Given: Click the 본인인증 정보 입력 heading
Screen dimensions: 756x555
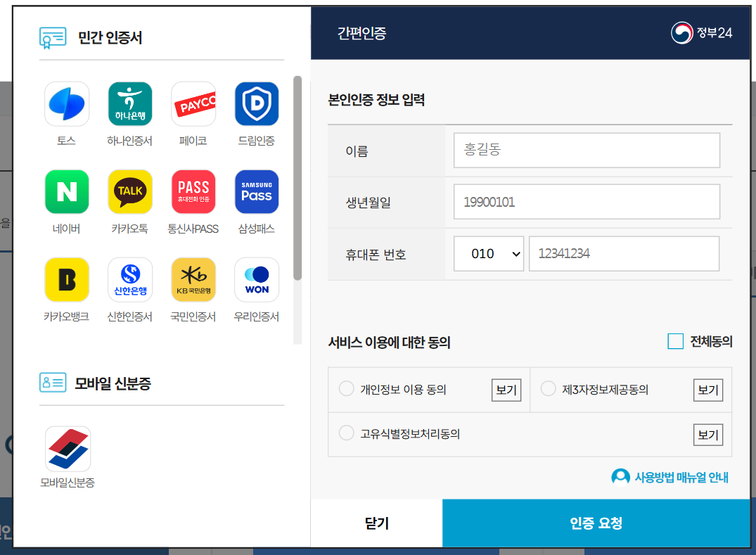Looking at the screenshot, I should pos(376,100).
